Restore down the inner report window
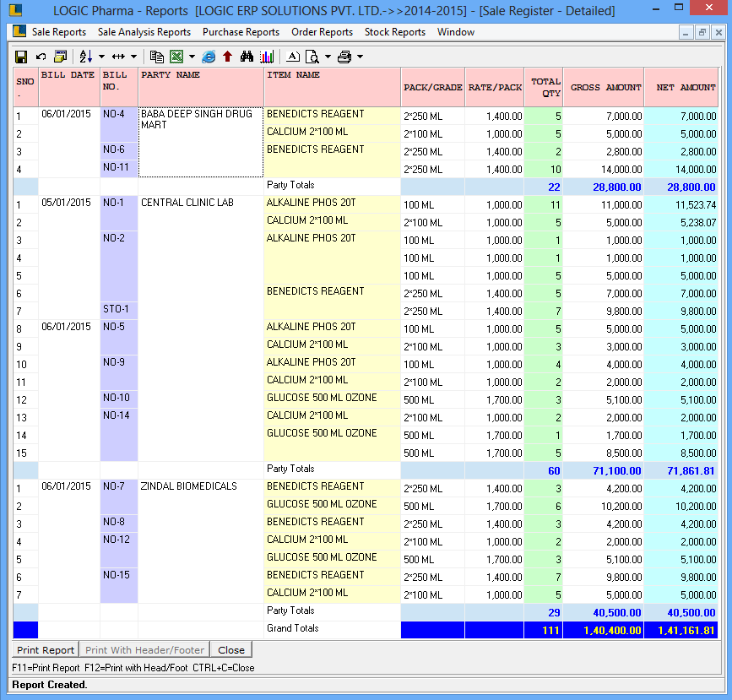The height and width of the screenshot is (700, 732). pyautogui.click(x=702, y=33)
